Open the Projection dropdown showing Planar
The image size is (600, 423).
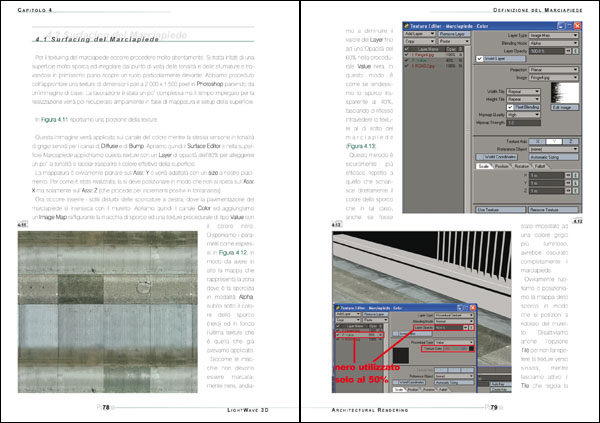pos(553,70)
